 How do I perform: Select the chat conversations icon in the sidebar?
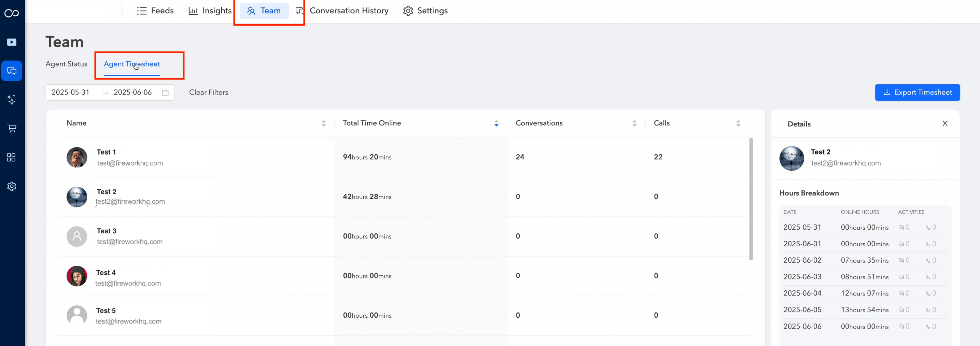tap(12, 71)
